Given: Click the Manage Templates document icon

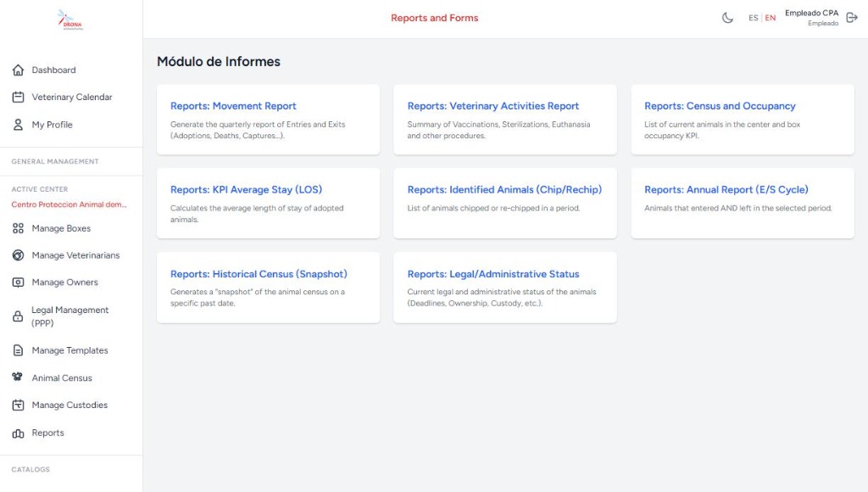Looking at the screenshot, I should (x=19, y=350).
